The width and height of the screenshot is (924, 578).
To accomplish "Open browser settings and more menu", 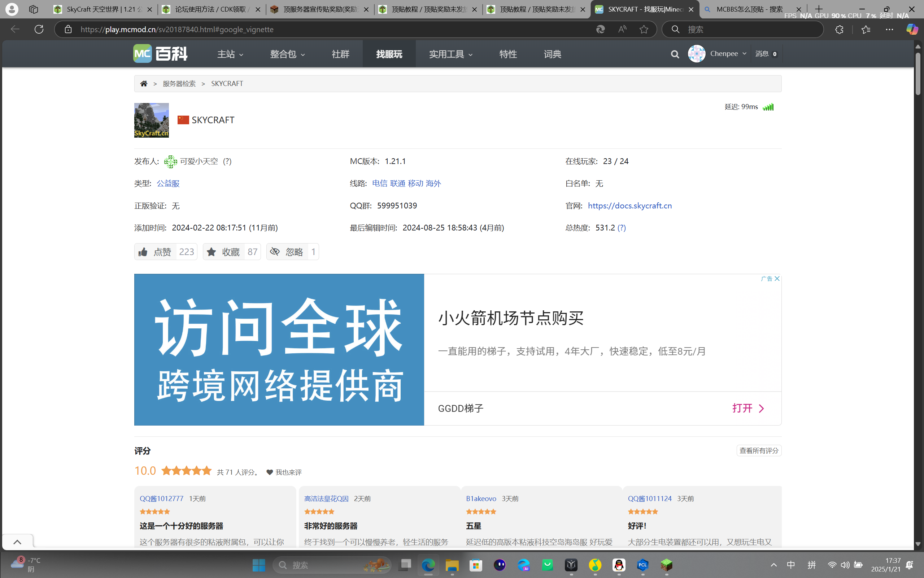I will point(889,29).
